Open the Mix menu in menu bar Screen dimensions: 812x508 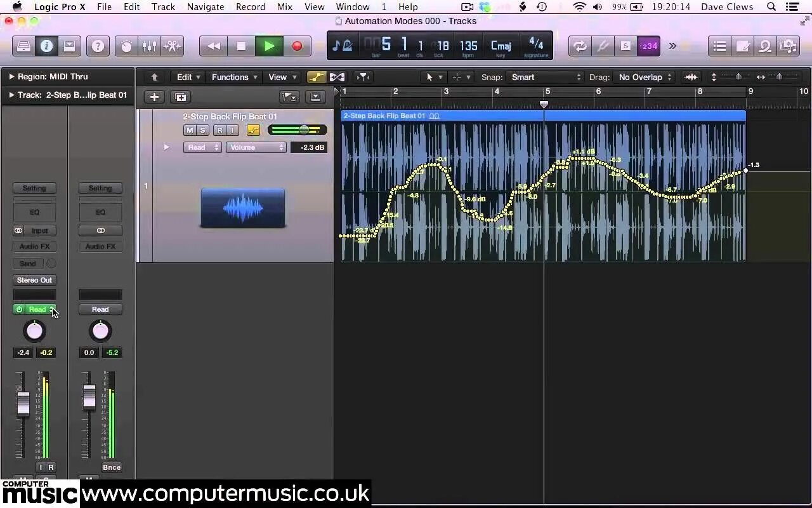tap(285, 7)
